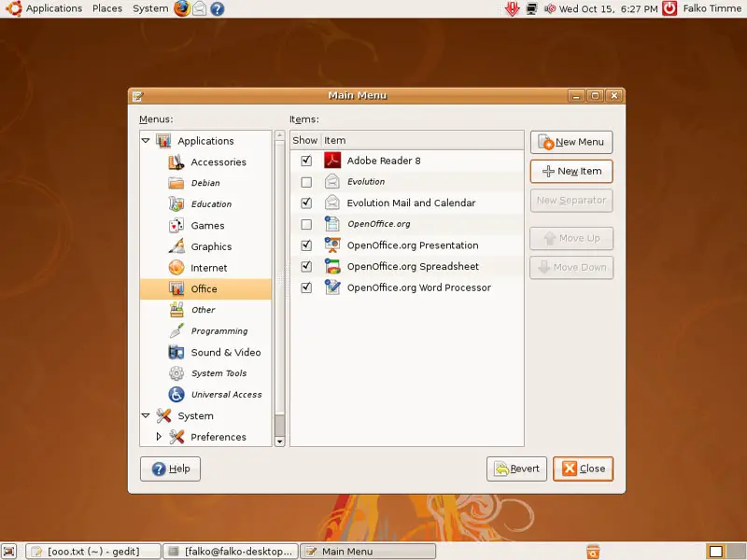
Task: Click the Programming trowel icon
Action: click(x=176, y=330)
